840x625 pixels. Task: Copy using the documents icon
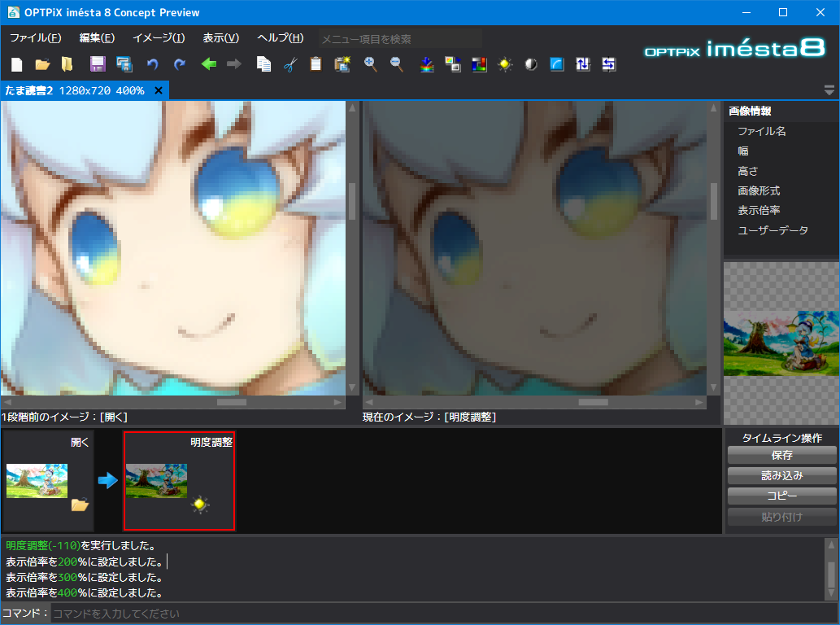(x=263, y=65)
